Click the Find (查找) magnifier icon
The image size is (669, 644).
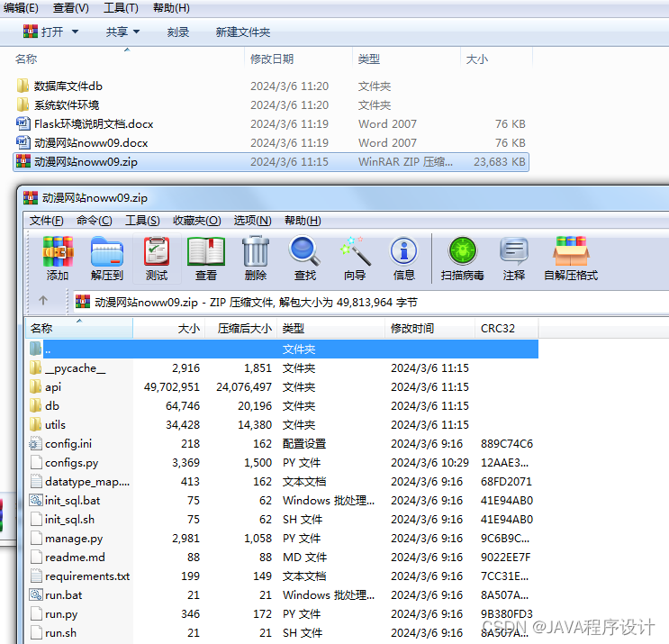[x=304, y=251]
